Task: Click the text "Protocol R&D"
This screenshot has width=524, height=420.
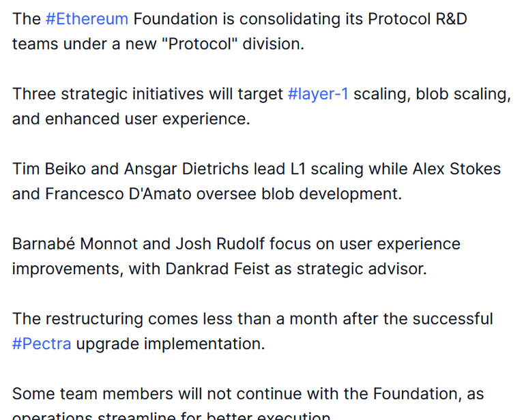Action: coord(418,18)
